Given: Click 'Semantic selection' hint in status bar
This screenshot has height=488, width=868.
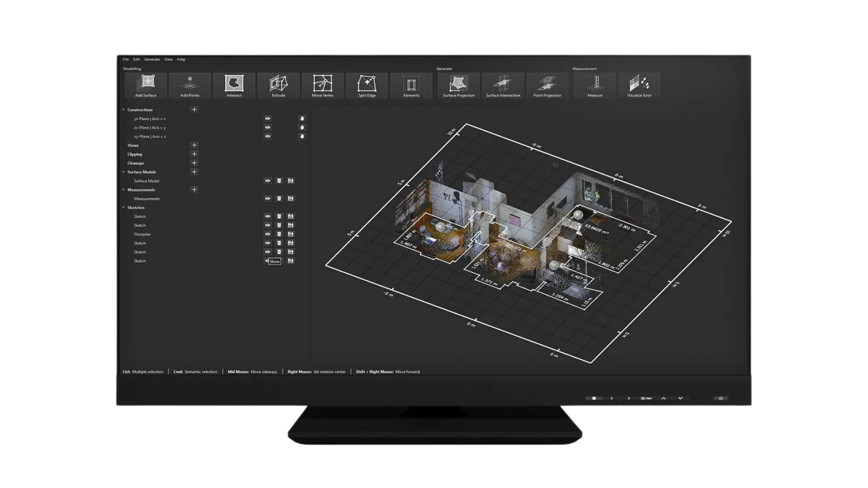Looking at the screenshot, I should pyautogui.click(x=201, y=372).
